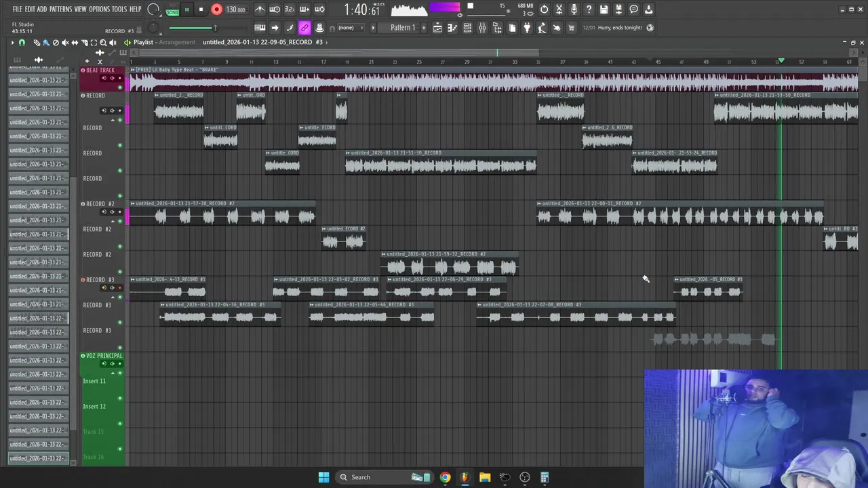Select the playlist Paint brush tool

[46, 43]
